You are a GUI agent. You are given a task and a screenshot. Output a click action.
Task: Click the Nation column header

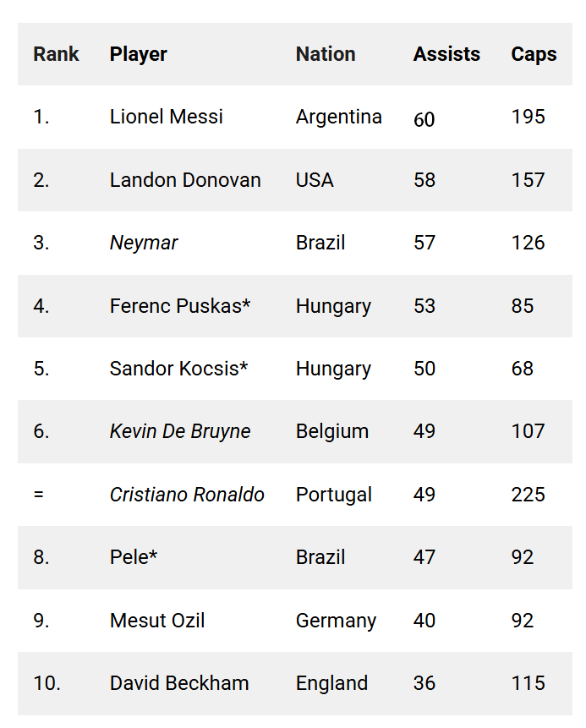coord(326,54)
